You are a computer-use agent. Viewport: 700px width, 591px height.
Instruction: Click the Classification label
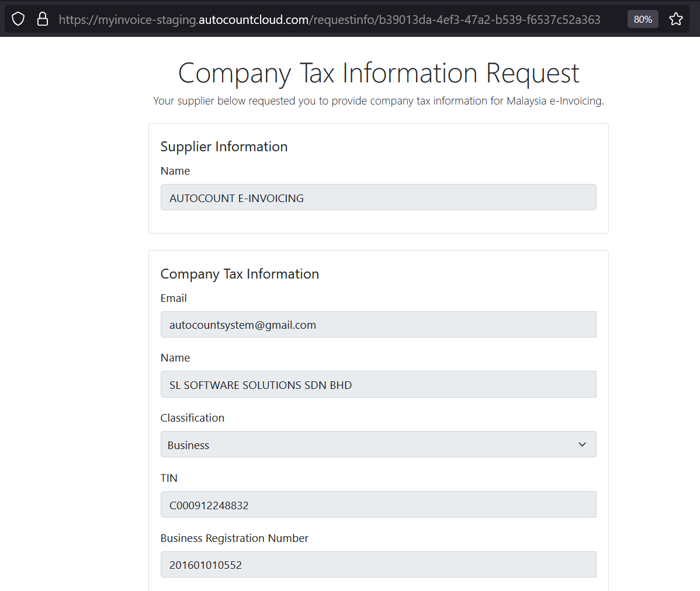point(192,418)
